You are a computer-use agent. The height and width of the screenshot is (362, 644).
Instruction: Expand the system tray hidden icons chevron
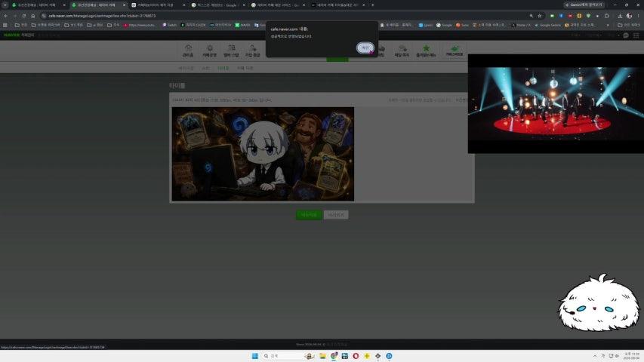(595, 356)
